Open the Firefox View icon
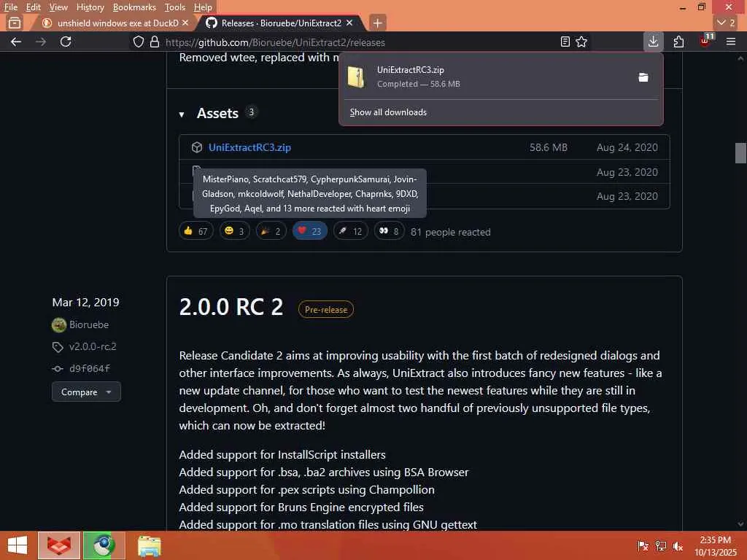747x560 pixels. [15, 23]
